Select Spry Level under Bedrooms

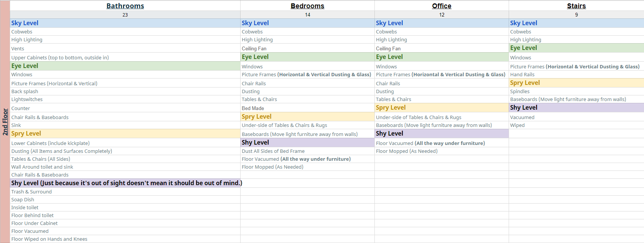click(x=308, y=116)
